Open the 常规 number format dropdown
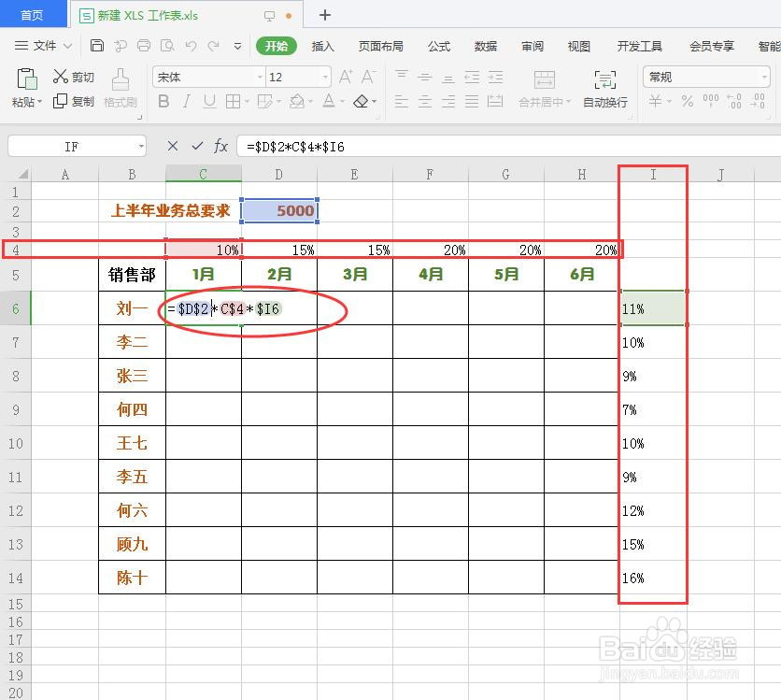The image size is (781, 700). 764,78
